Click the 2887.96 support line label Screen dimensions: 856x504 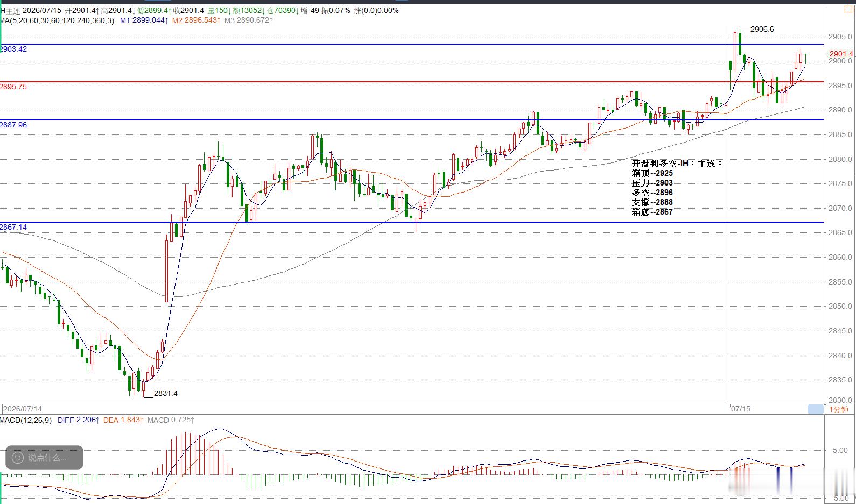coord(13,125)
